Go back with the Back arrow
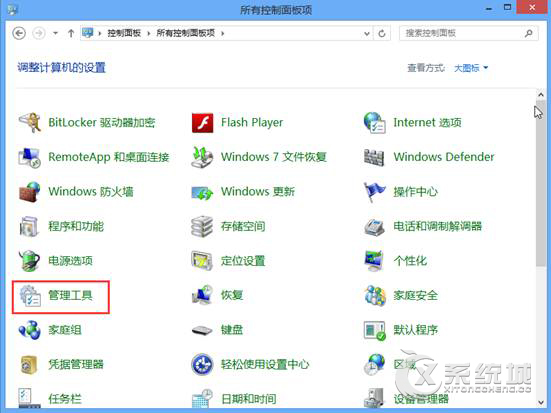 coord(19,33)
